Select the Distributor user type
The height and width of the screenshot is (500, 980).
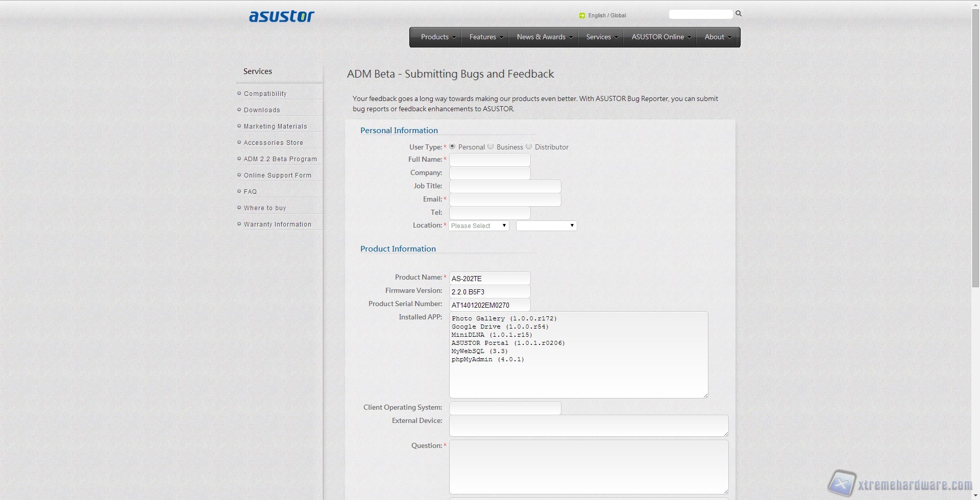(x=529, y=146)
